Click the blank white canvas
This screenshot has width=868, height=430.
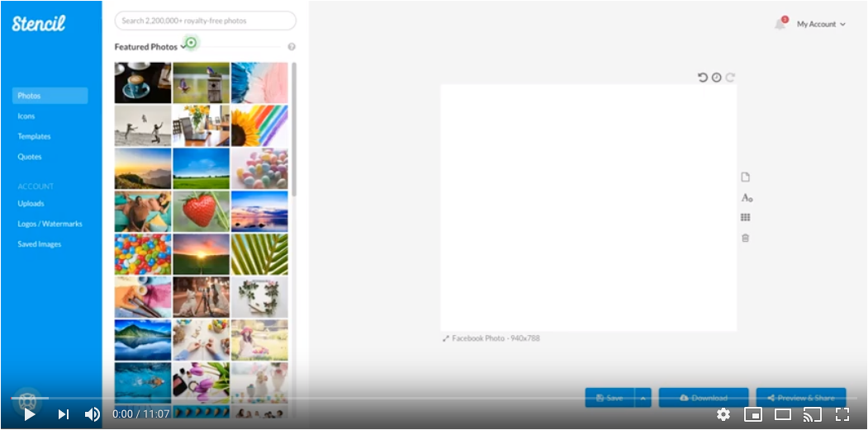click(x=589, y=208)
